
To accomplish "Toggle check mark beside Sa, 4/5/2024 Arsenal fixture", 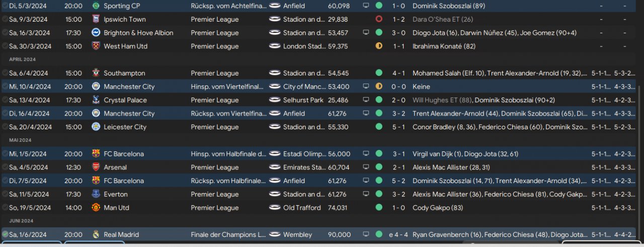I will pyautogui.click(x=5, y=167).
